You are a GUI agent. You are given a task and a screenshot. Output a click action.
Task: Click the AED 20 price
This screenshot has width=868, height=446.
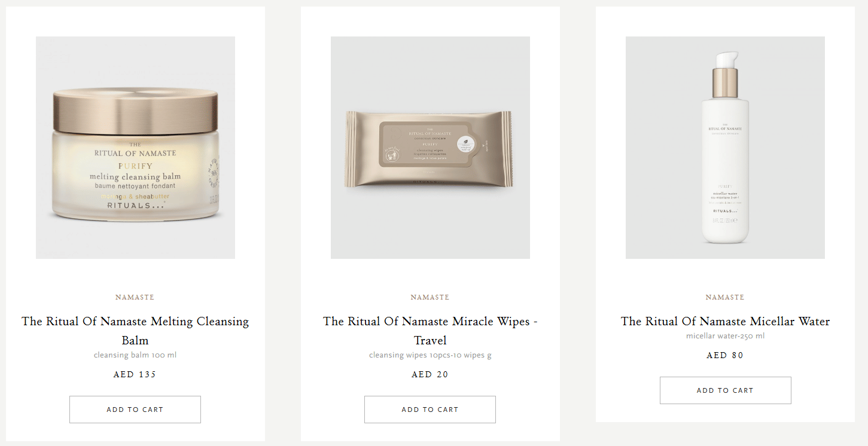coord(430,374)
